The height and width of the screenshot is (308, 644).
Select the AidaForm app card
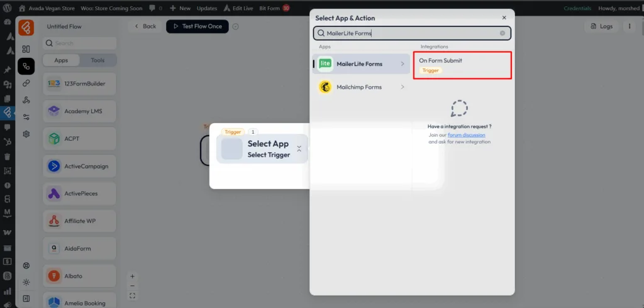click(80, 248)
